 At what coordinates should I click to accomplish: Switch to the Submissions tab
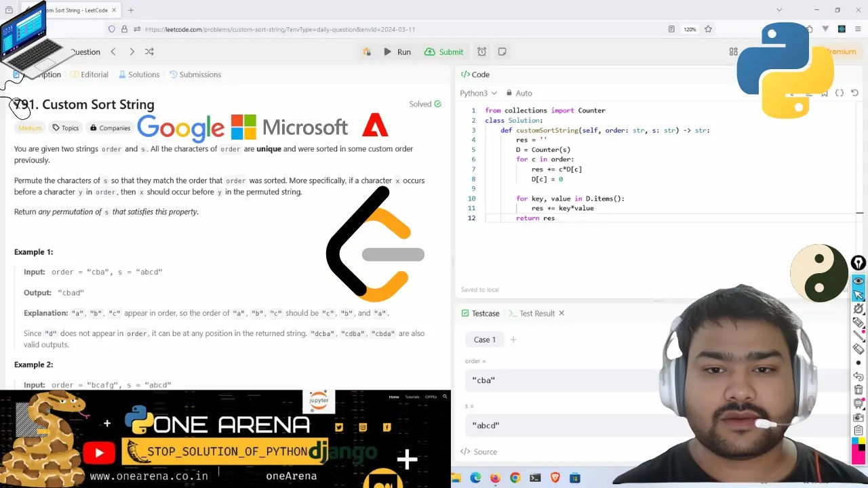pos(195,75)
